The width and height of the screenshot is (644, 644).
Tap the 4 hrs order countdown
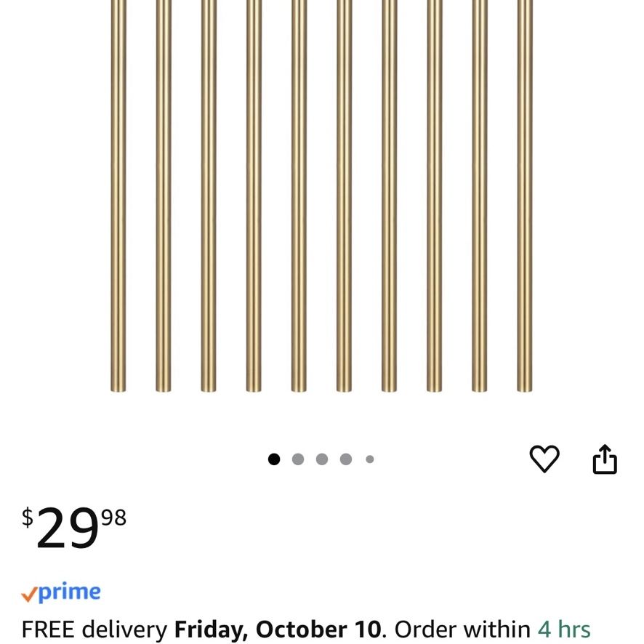coord(564,629)
